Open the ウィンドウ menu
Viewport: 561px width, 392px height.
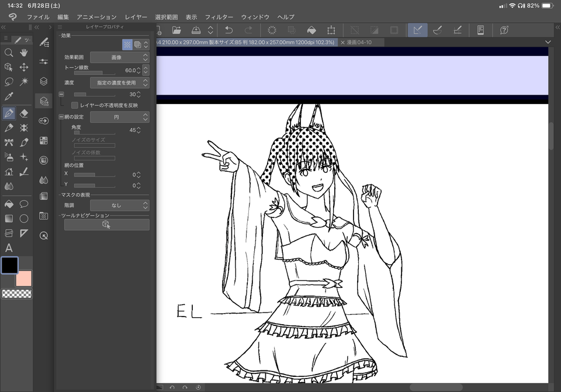pos(255,17)
